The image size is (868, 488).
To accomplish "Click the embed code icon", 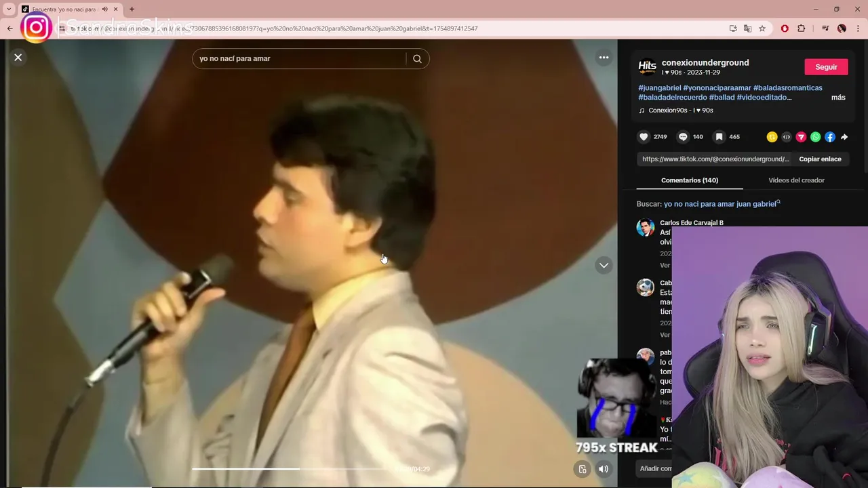I will pyautogui.click(x=787, y=137).
